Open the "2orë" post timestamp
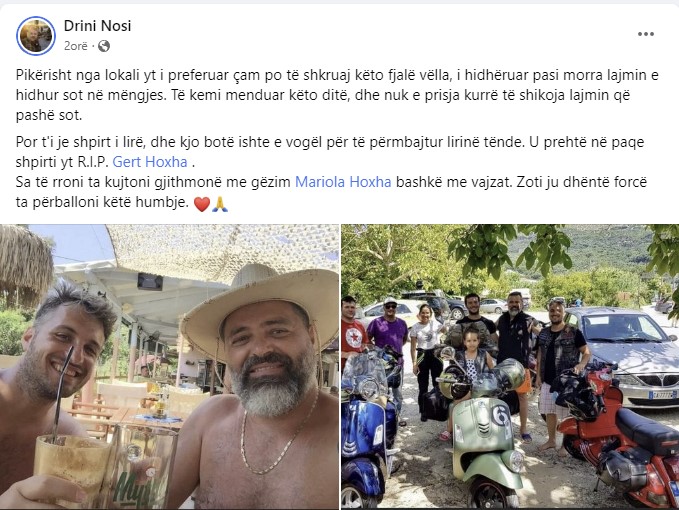This screenshot has height=510, width=679. click(x=76, y=46)
